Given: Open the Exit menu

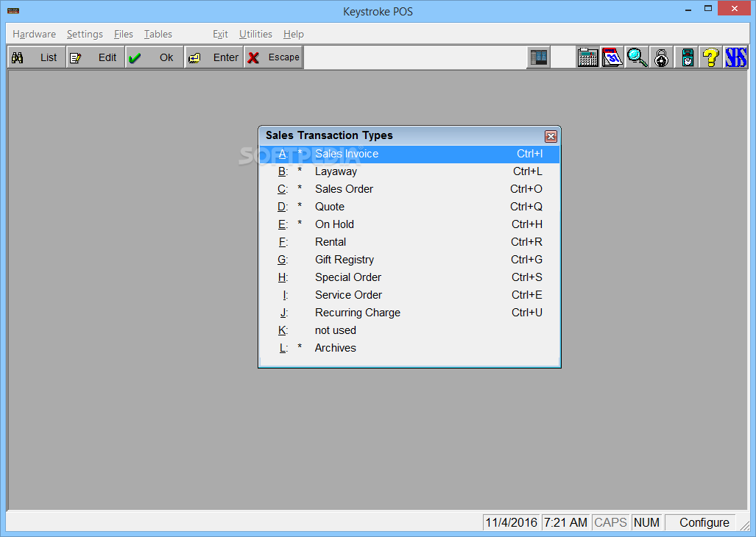Looking at the screenshot, I should pos(220,34).
